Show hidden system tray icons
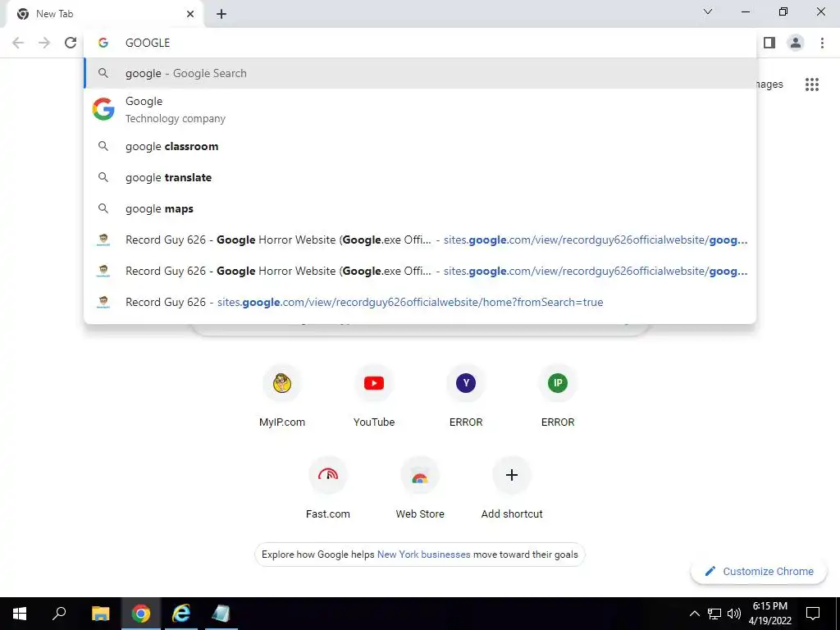840x630 pixels. [x=694, y=614]
